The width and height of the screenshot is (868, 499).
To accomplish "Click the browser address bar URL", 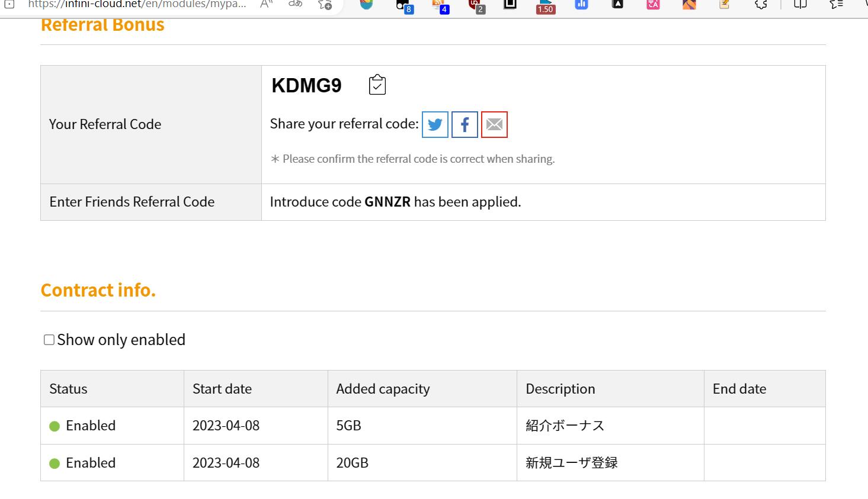I will (136, 5).
